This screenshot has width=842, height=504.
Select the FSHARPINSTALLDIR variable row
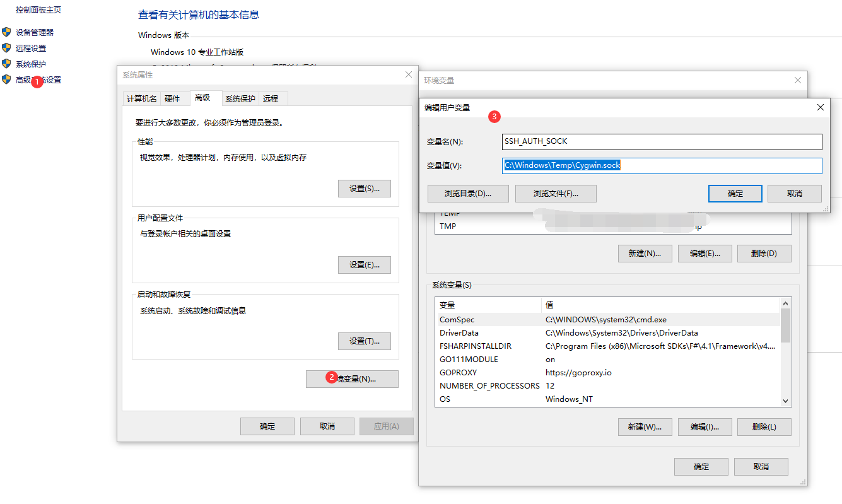click(608, 346)
